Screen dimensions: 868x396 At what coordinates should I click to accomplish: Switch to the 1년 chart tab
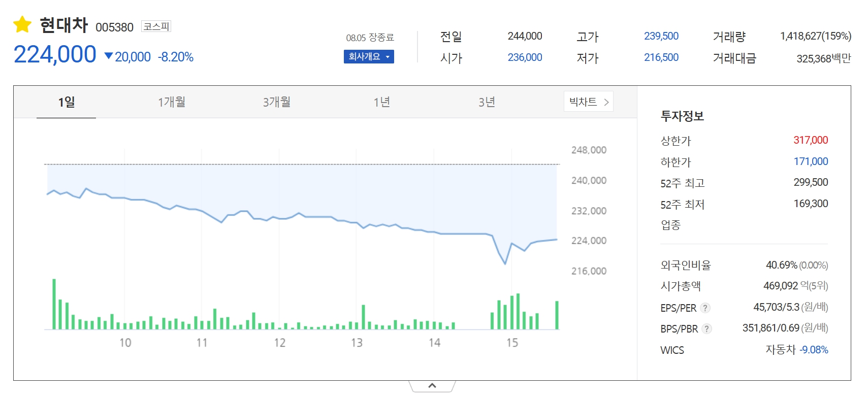tap(382, 102)
